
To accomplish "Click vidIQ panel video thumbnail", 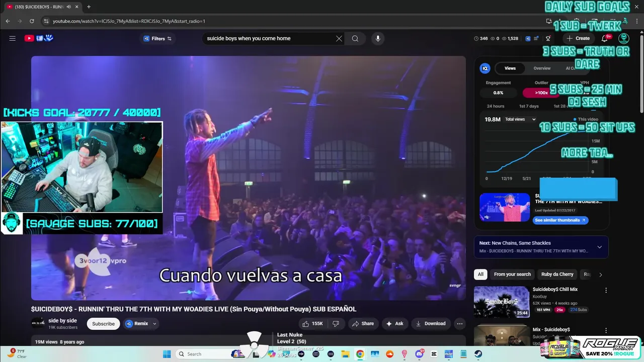I will tap(505, 207).
